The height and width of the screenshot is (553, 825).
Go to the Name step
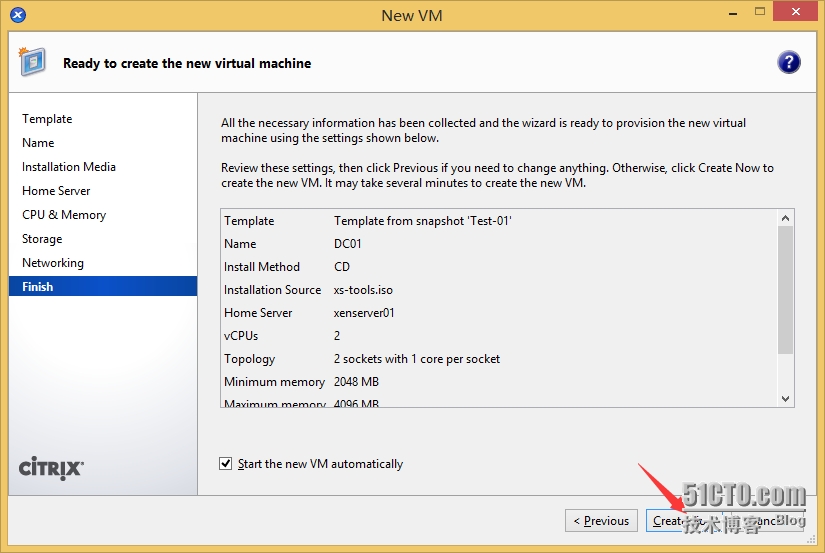38,143
